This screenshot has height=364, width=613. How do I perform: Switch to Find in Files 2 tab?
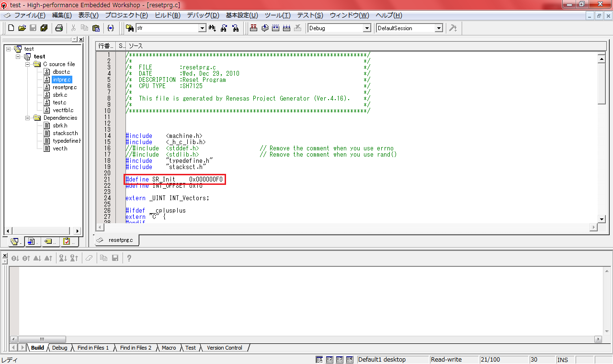[136, 348]
